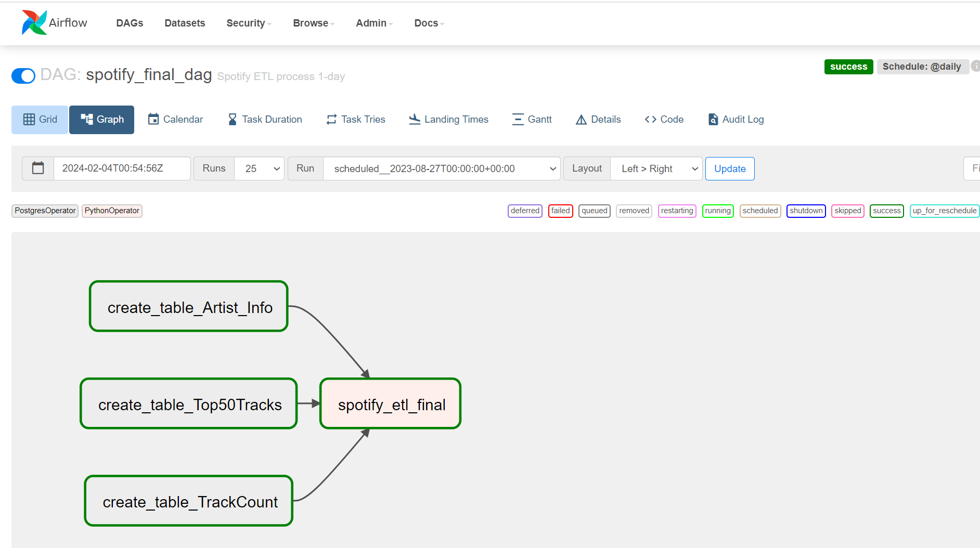The image size is (980, 548).
Task: Select the spotify_etl_final task node
Action: (x=391, y=404)
